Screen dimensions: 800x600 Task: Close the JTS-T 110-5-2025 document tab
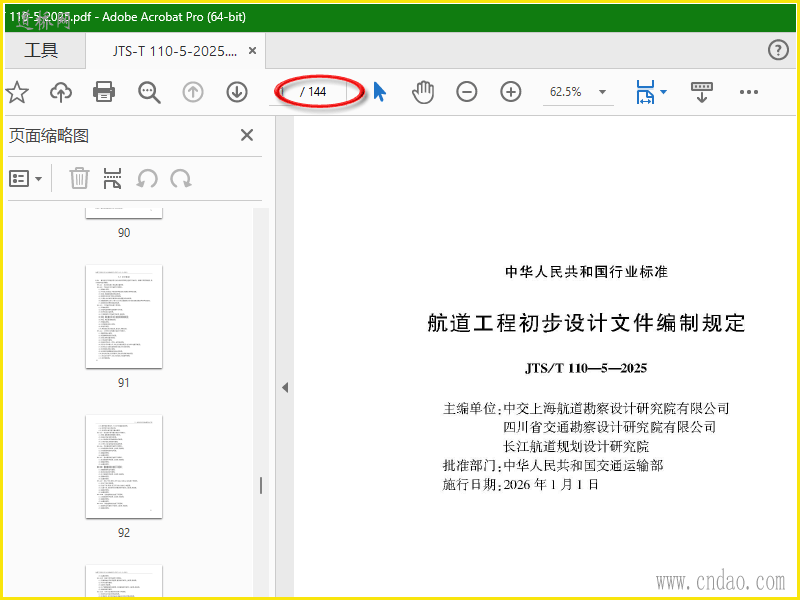point(252,51)
